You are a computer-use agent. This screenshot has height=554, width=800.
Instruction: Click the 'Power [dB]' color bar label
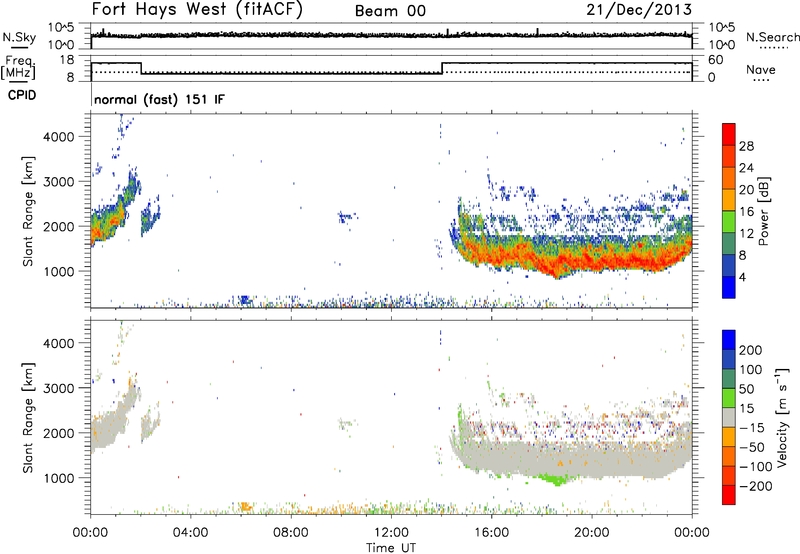764,211
